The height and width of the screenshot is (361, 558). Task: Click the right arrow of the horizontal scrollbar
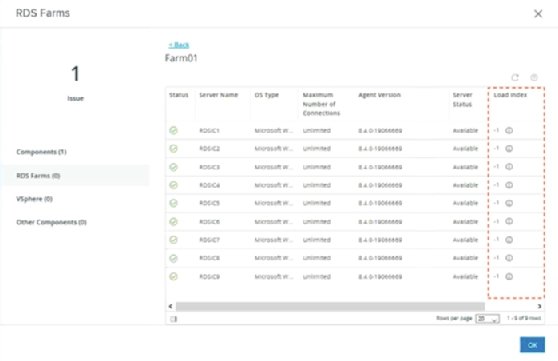click(539, 306)
